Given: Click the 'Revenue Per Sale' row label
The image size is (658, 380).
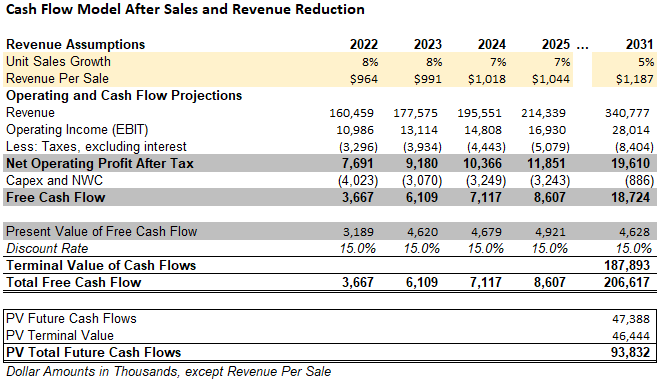Looking at the screenshot, I should (x=57, y=78).
